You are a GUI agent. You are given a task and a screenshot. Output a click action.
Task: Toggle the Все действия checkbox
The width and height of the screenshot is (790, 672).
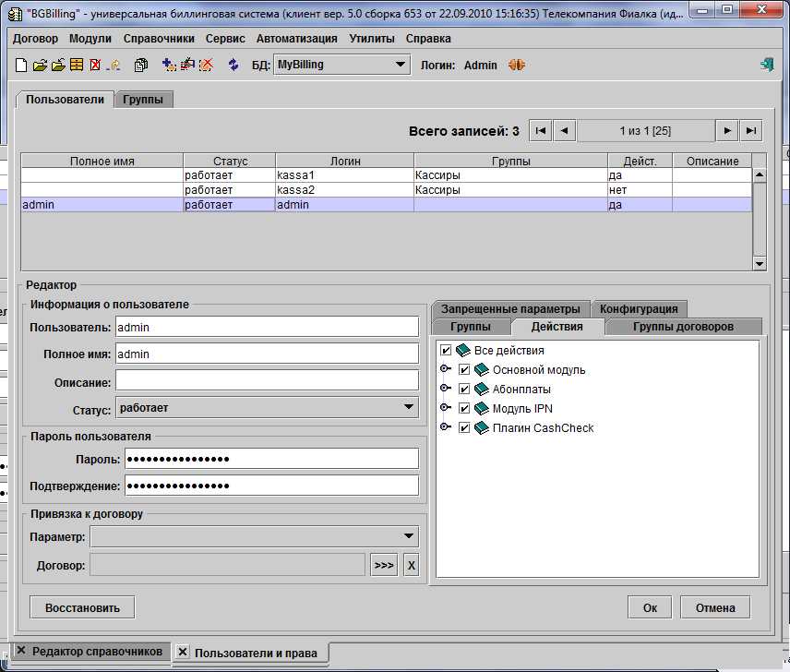[446, 350]
